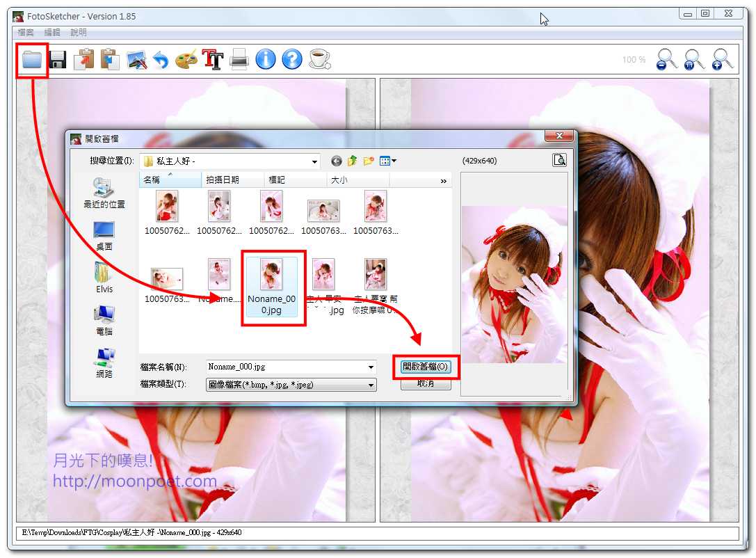Expand the 搜尋位置 folder dropdown
Screen dimensions: 756x558
click(x=314, y=161)
